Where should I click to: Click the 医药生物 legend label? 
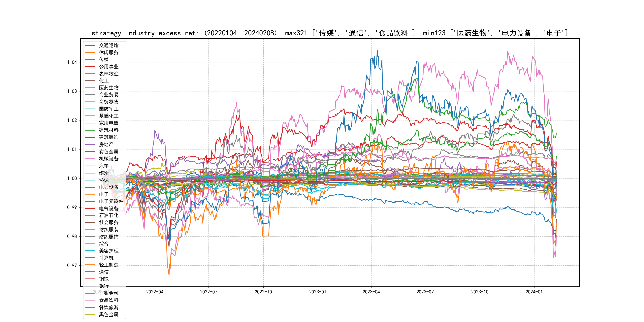[x=109, y=88]
